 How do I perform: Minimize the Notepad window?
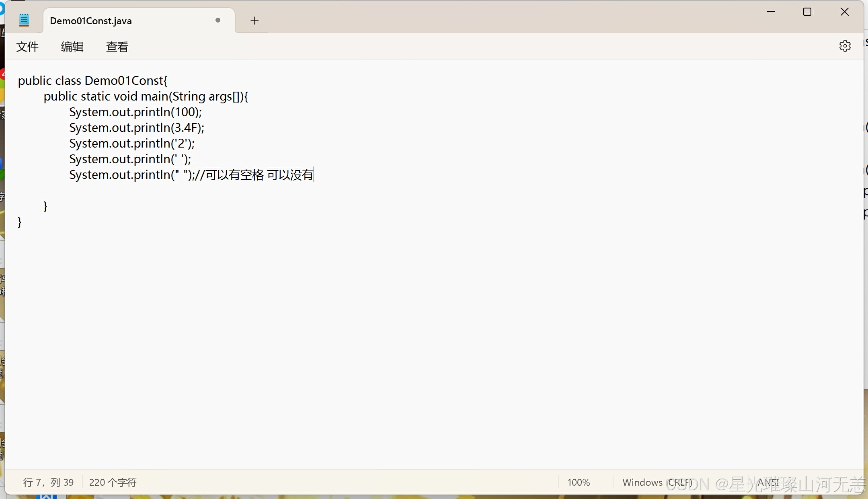click(x=770, y=12)
